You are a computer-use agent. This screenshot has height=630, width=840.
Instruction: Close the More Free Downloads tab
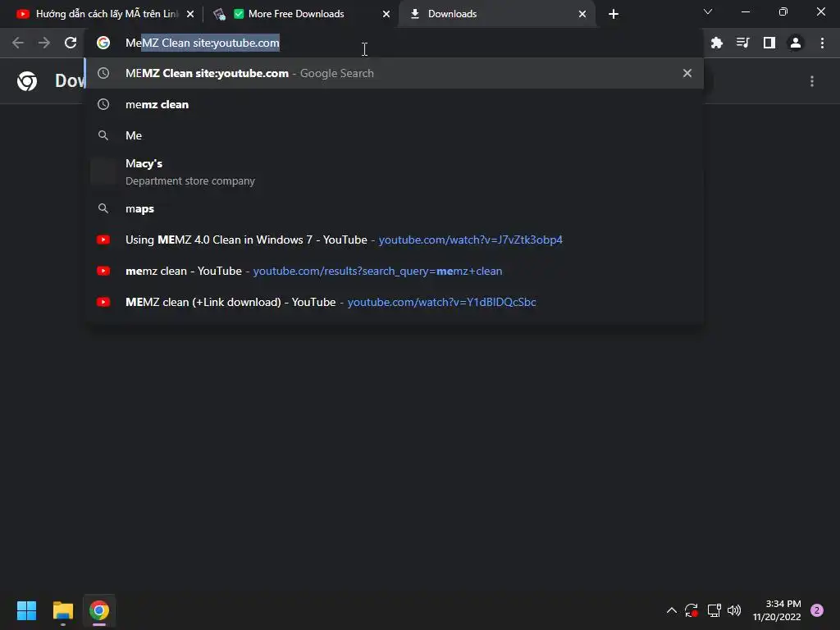[x=386, y=14]
